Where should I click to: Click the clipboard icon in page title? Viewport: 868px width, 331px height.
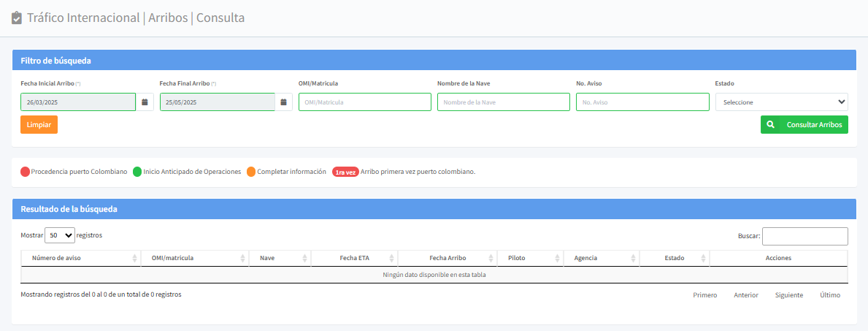tap(17, 18)
